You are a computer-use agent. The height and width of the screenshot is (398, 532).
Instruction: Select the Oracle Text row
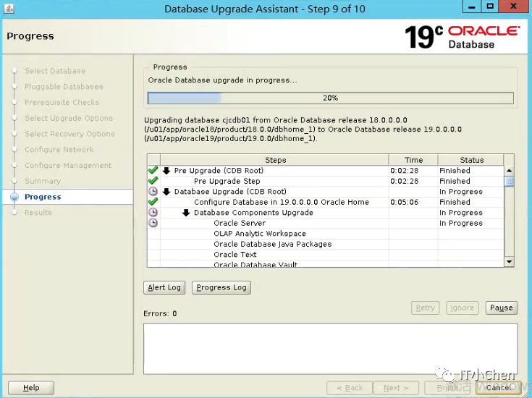(x=326, y=255)
